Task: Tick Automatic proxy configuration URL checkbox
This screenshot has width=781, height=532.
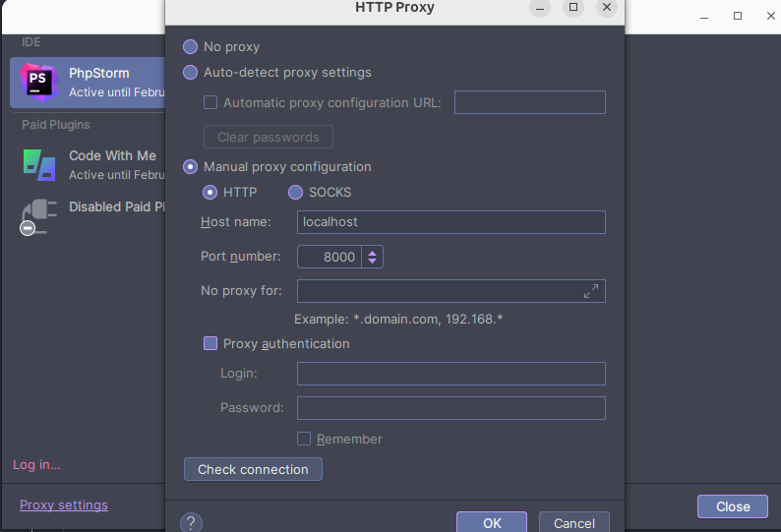Action: 210,102
